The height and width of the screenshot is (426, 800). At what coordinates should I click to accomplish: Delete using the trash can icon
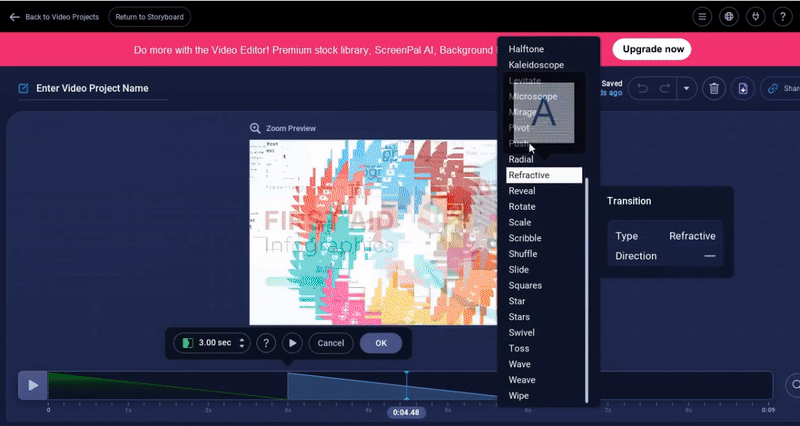(714, 89)
